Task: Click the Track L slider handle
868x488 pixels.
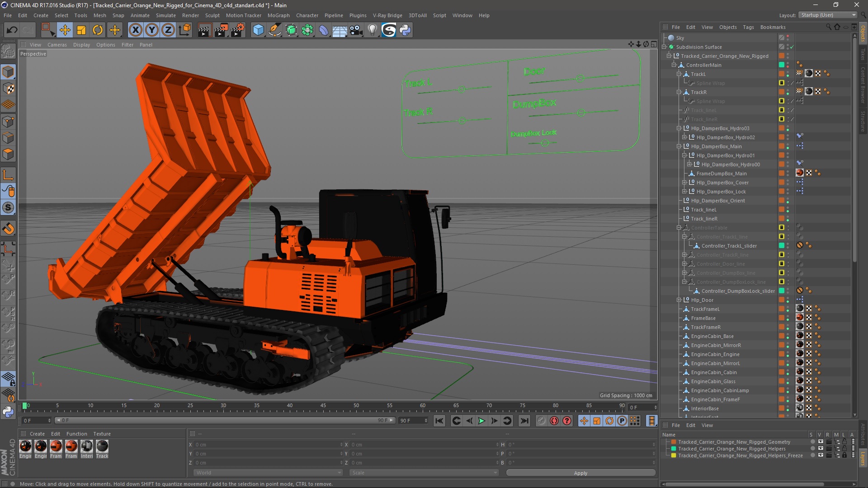Action: tap(461, 89)
